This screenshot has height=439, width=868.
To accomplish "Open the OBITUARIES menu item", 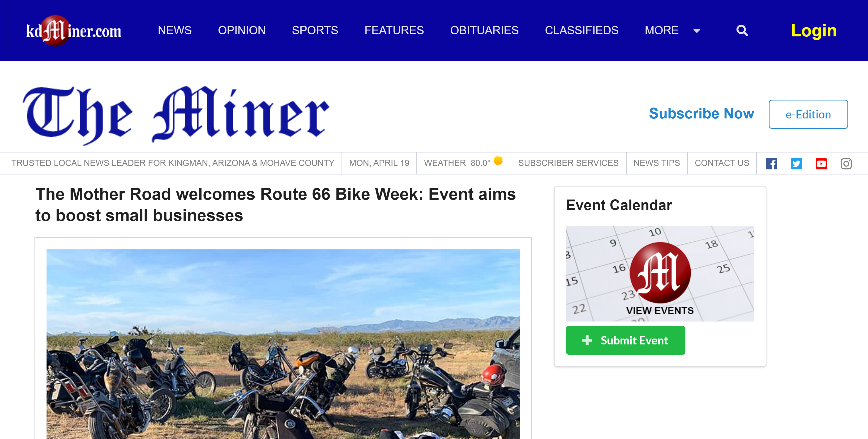I will (x=484, y=30).
